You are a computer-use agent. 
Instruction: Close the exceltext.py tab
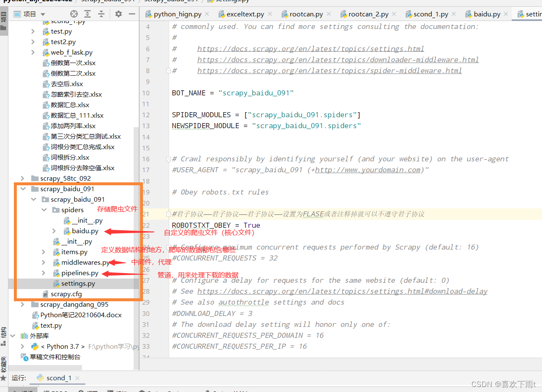coord(270,14)
